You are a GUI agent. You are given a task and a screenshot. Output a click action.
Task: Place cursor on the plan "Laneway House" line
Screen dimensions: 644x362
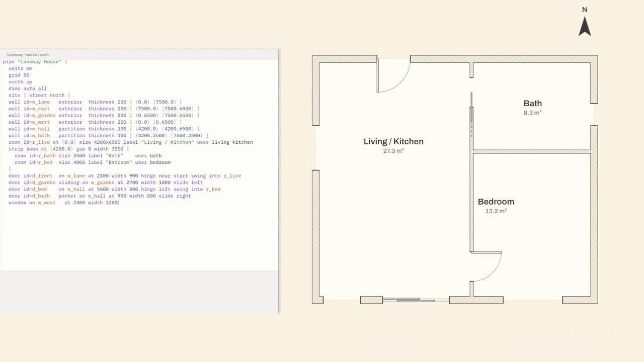click(x=35, y=61)
